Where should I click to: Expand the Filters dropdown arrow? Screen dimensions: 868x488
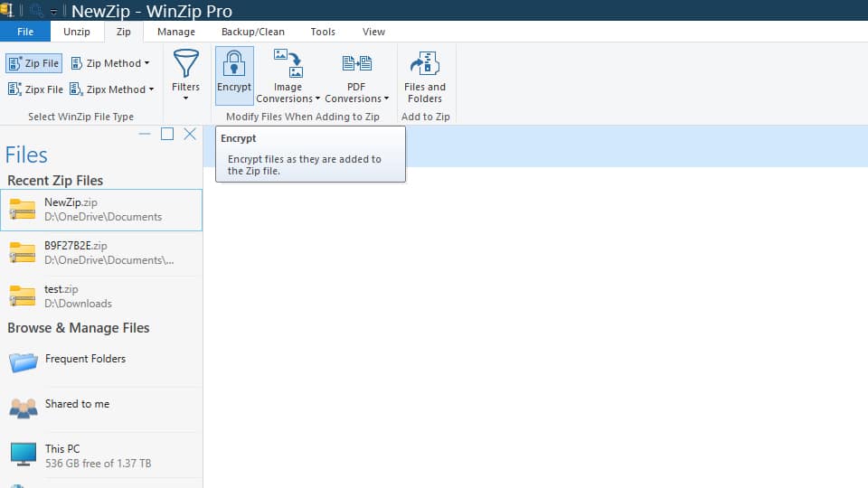(185, 99)
